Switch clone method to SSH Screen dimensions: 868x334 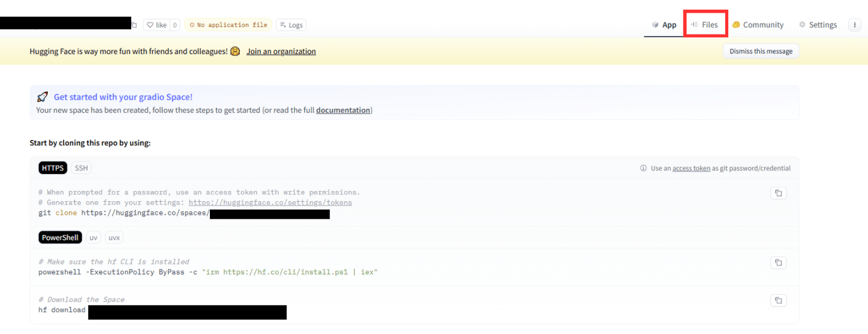coord(82,168)
